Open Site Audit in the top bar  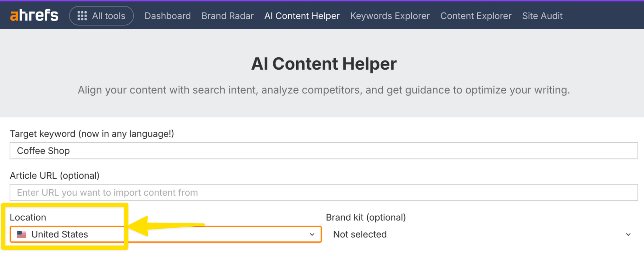pyautogui.click(x=542, y=16)
